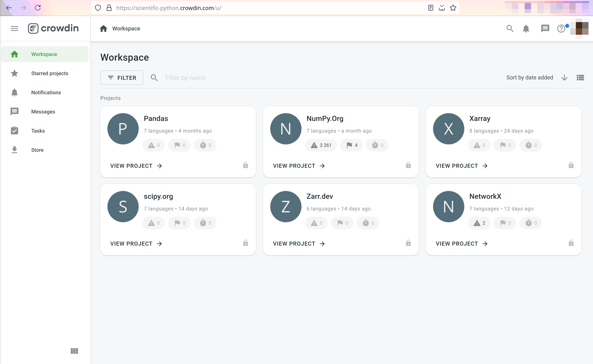
Task: Bookmark page with star icon
Action: point(453,8)
